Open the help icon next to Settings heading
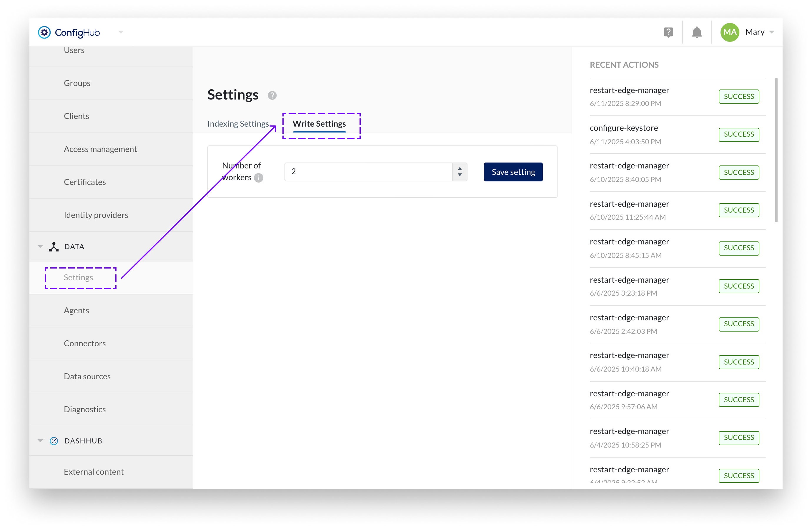Screen dimensions: 812x530 click(272, 96)
